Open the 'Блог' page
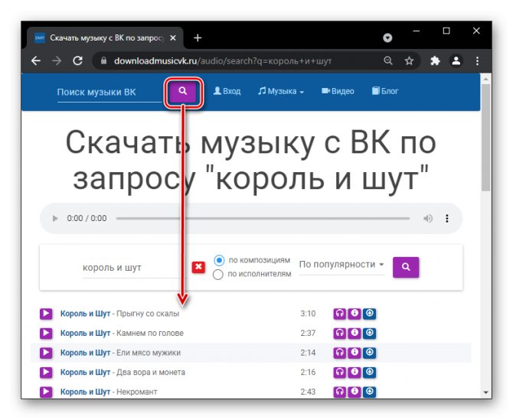 tap(384, 91)
